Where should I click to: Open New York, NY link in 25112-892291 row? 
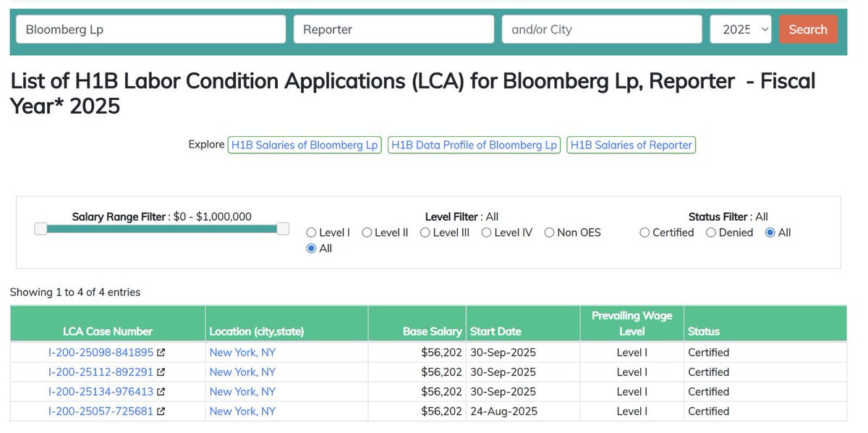coord(242,372)
